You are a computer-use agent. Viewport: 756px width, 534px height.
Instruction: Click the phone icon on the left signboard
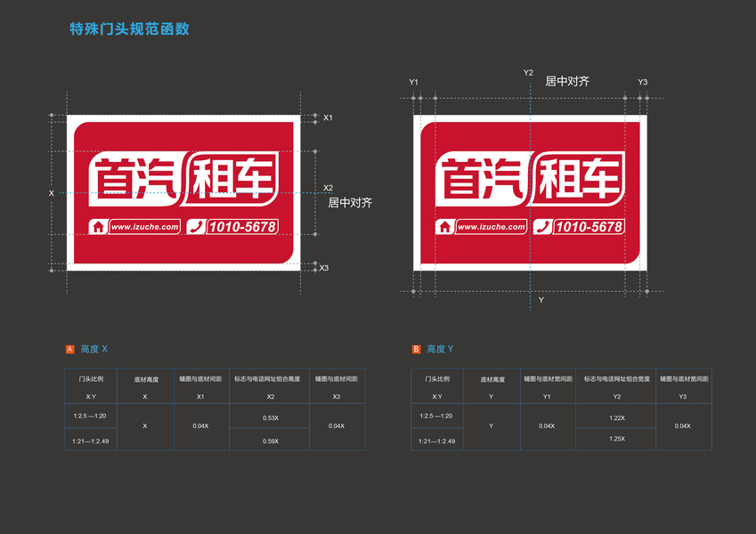point(196,227)
